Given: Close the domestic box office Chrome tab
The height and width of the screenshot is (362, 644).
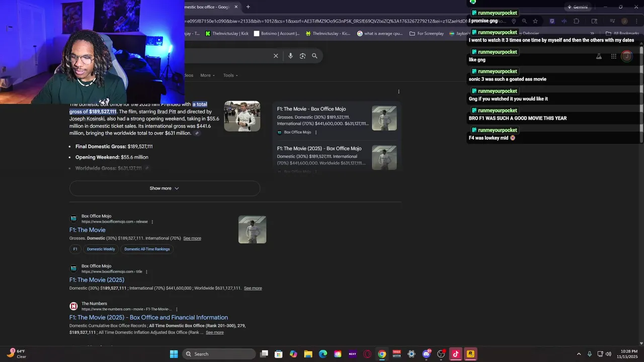Looking at the screenshot, I should (236, 7).
